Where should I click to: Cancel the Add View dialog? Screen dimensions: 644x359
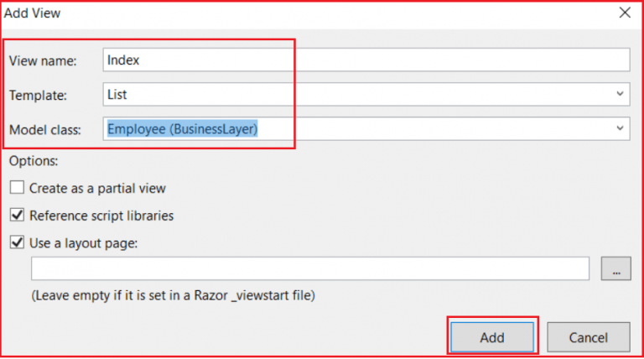point(588,337)
